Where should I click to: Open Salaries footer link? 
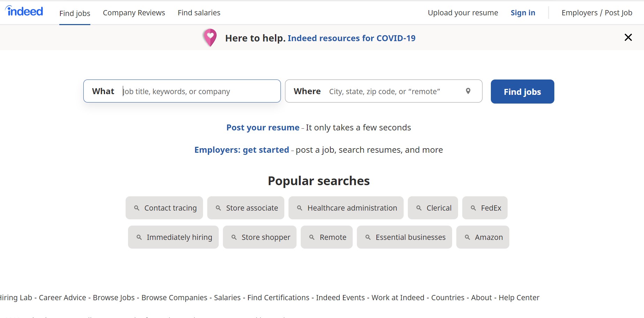[x=227, y=298]
